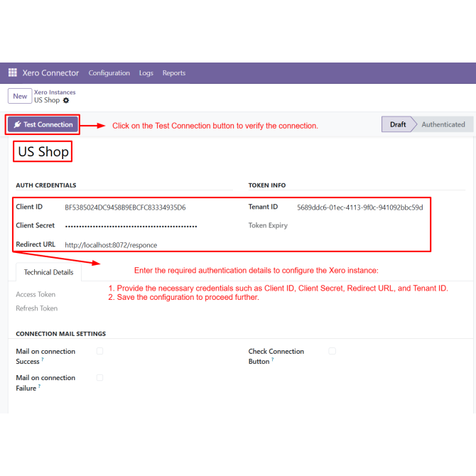Open the apps grid menu icon
Image resolution: width=476 pixels, height=476 pixels.
pos(13,72)
